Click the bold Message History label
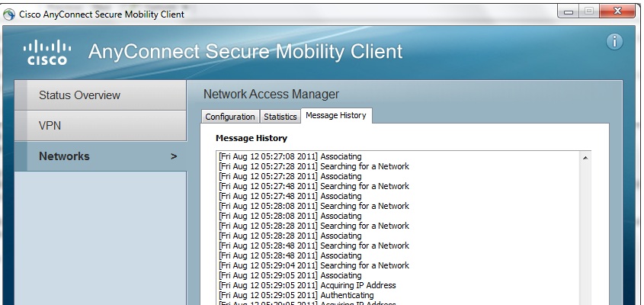The width and height of the screenshot is (644, 305). (x=252, y=138)
